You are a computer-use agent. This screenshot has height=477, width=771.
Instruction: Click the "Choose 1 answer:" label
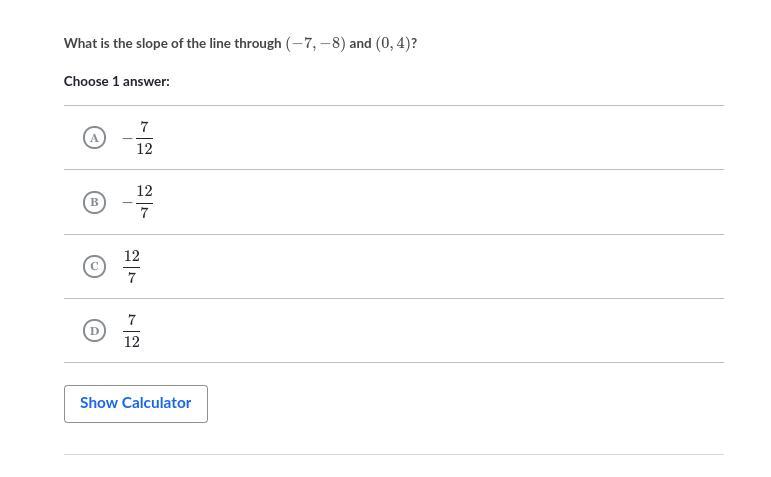point(117,81)
